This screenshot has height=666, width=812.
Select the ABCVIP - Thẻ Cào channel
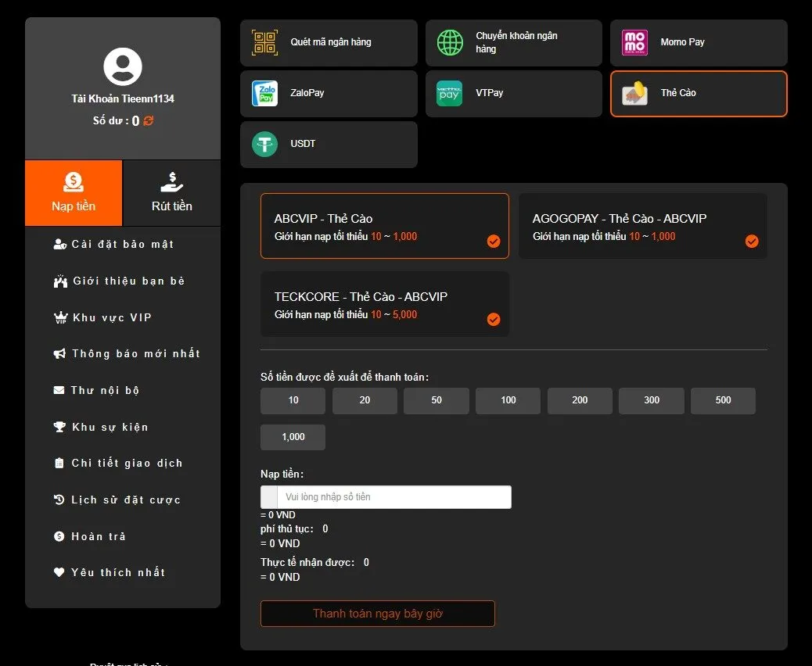pyautogui.click(x=384, y=226)
